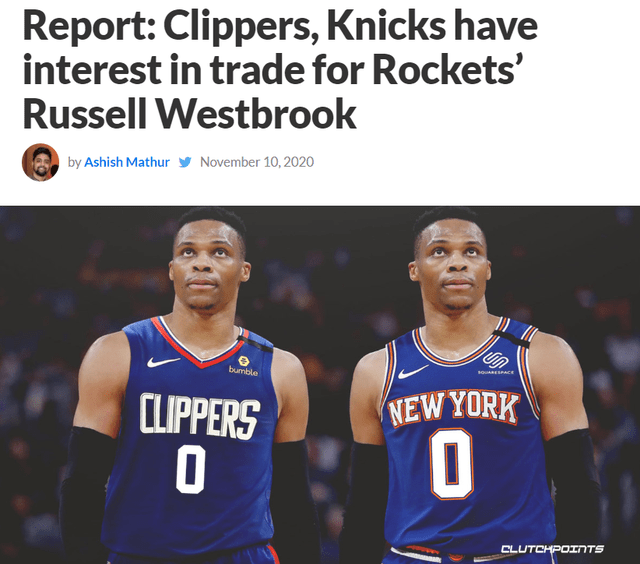
Task: Click the left player's face in image
Action: tap(208, 265)
